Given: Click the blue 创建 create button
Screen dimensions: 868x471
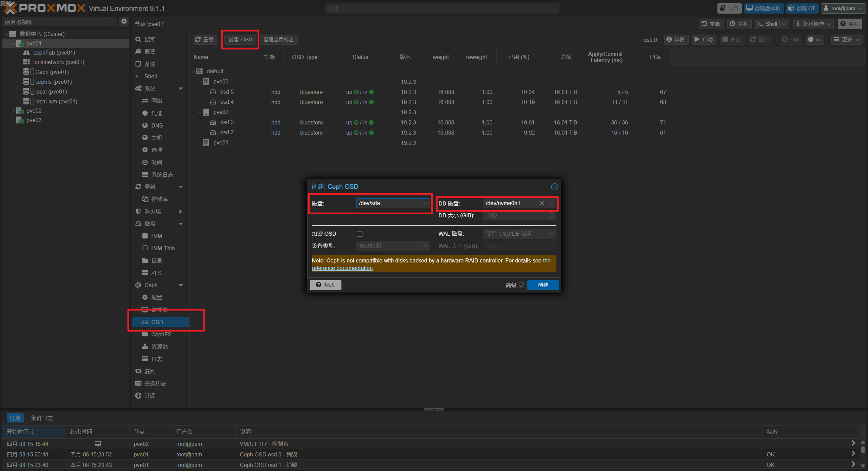Looking at the screenshot, I should pos(543,285).
